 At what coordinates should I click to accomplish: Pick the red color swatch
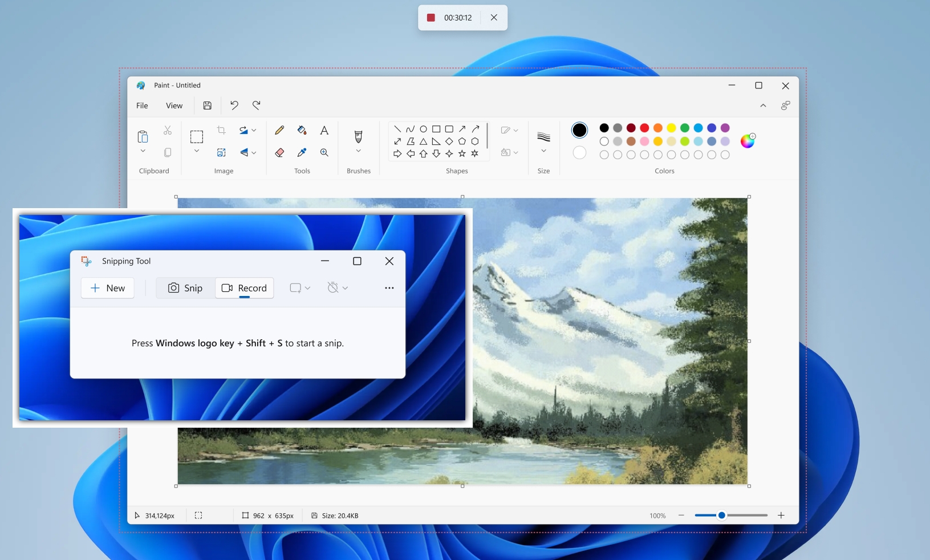(644, 128)
